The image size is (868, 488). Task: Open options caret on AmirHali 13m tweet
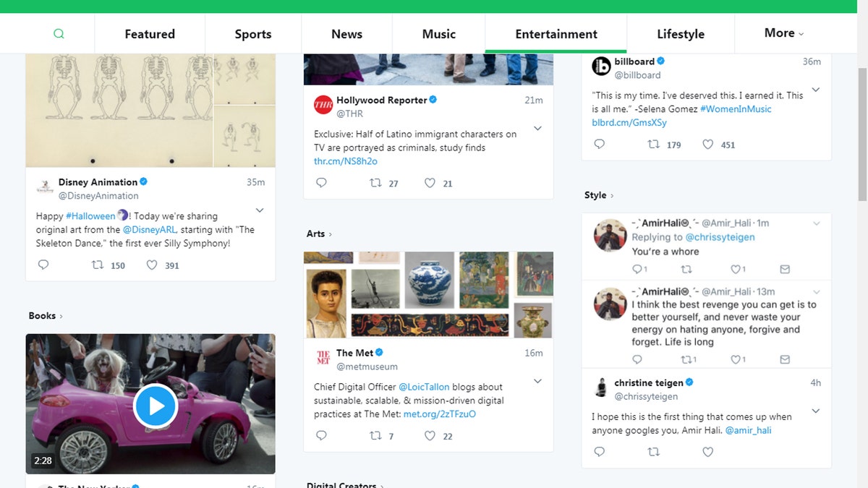click(x=817, y=291)
